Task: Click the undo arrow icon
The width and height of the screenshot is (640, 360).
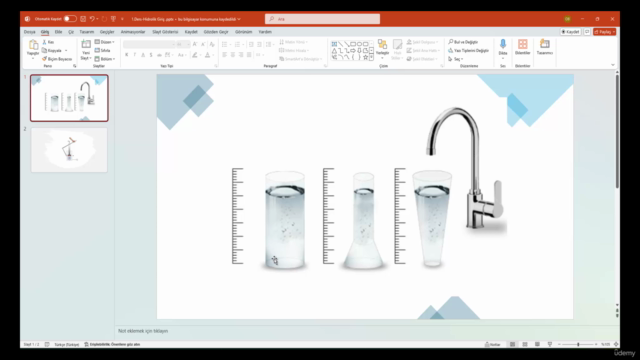Action: point(92,19)
